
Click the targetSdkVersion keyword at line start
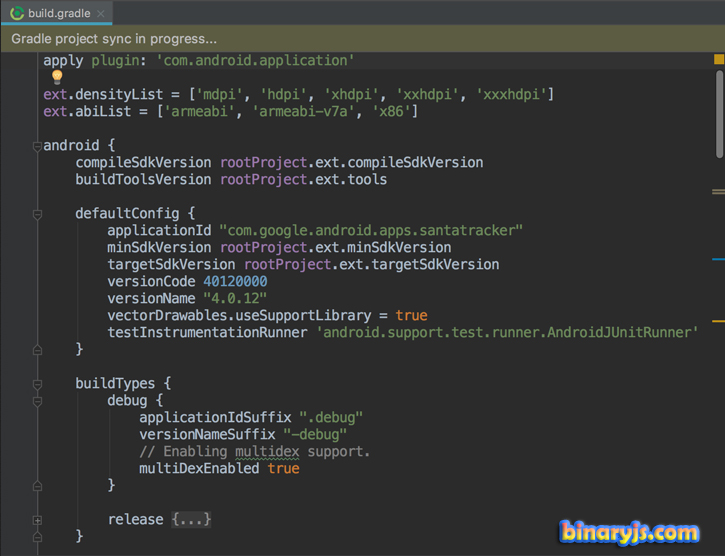[x=171, y=265]
